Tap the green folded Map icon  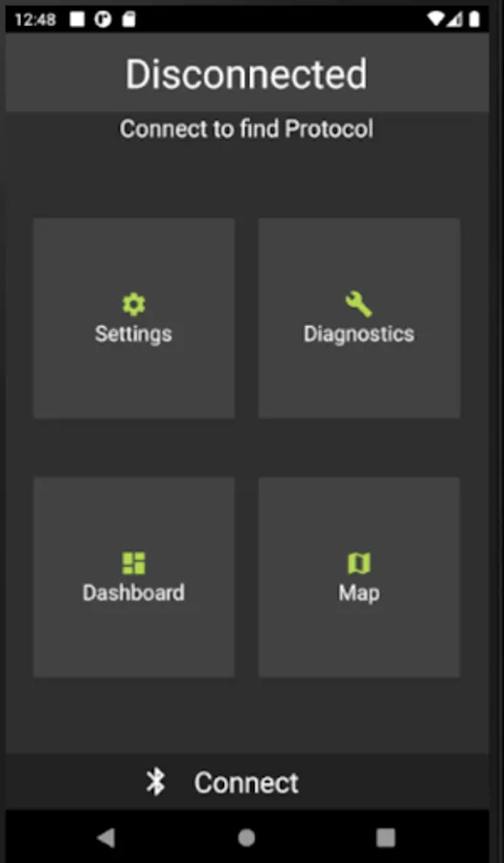(358, 563)
